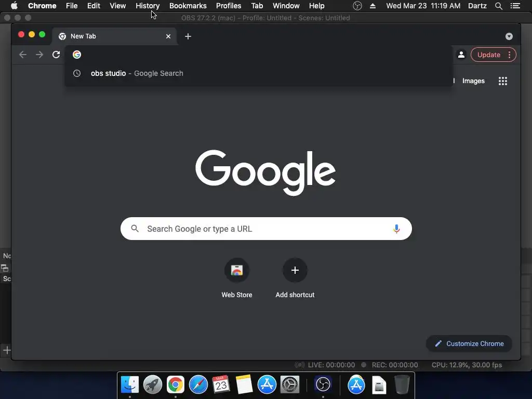Open the Profiles menu
Viewport: 532px width, 399px height.
point(229,6)
